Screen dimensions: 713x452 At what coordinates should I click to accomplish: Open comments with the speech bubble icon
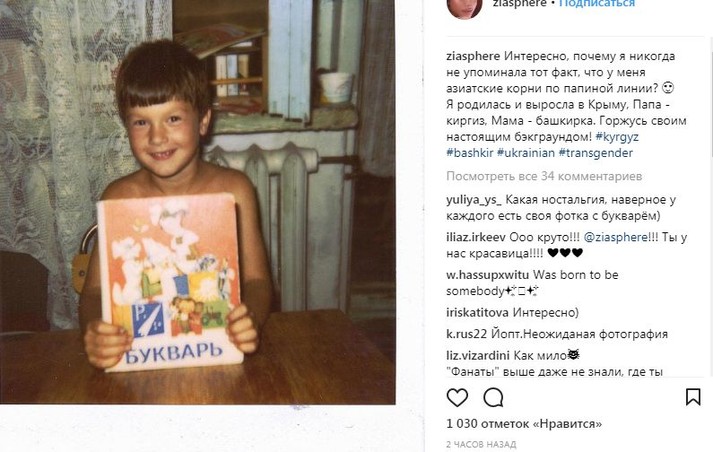[493, 397]
